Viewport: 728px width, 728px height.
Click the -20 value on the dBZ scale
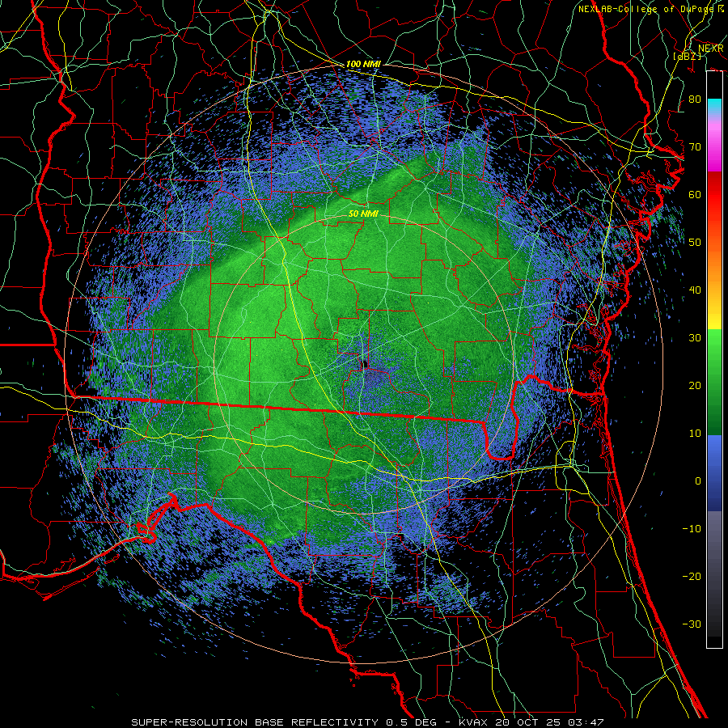(x=692, y=577)
